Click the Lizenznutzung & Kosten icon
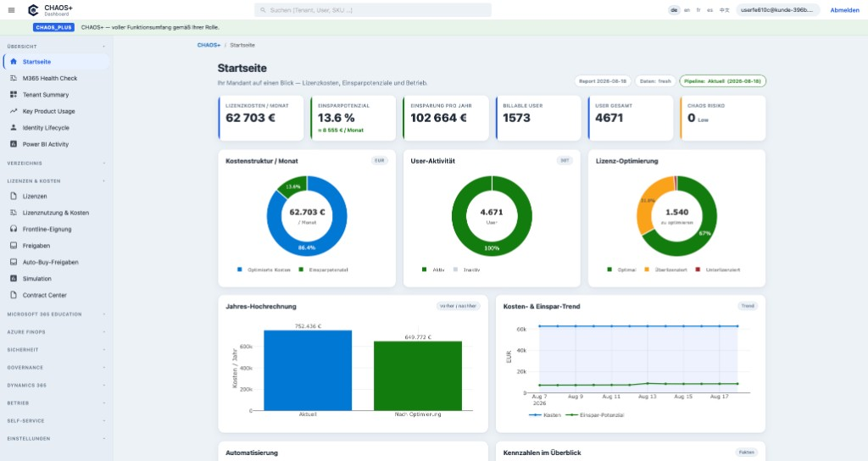The image size is (868, 461). 14,213
